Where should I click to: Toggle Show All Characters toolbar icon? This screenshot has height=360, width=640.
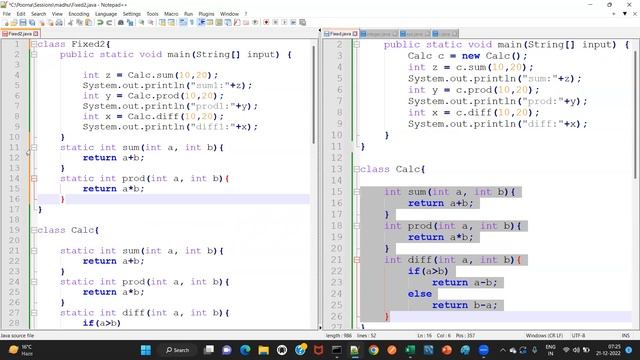pos(191,22)
